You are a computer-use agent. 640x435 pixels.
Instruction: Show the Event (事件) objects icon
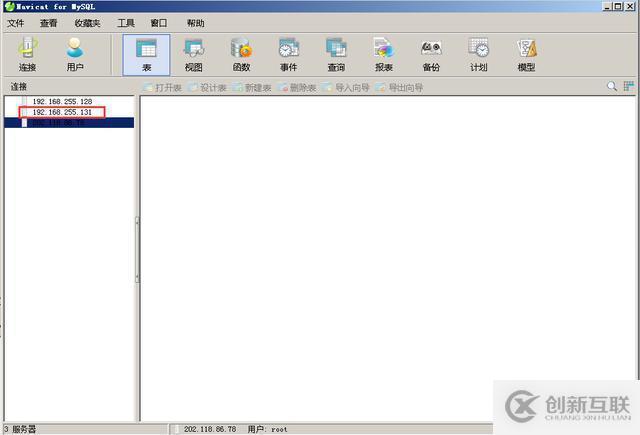[289, 55]
